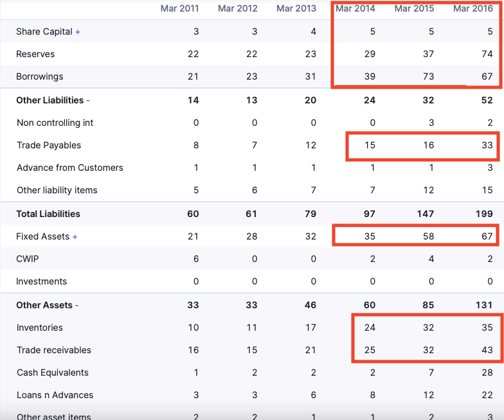Click the Mar 2013 column header
The image size is (504, 420).
296,8
